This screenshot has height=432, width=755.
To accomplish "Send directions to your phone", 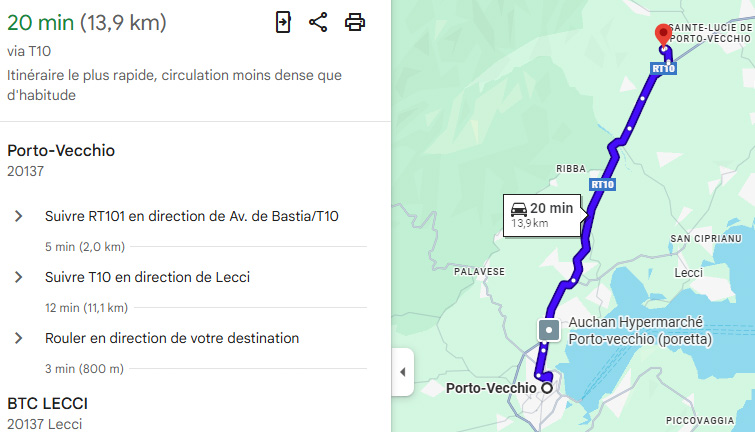I will (283, 22).
